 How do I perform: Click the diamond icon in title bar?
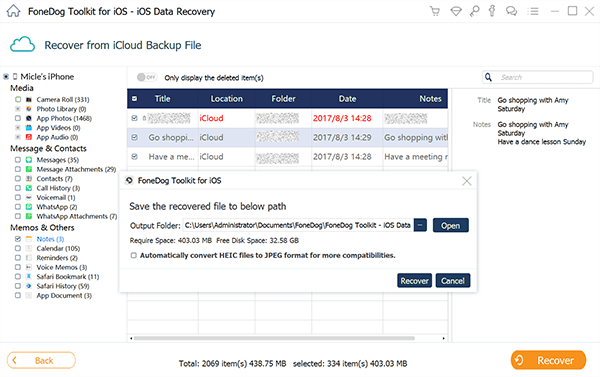(x=456, y=11)
